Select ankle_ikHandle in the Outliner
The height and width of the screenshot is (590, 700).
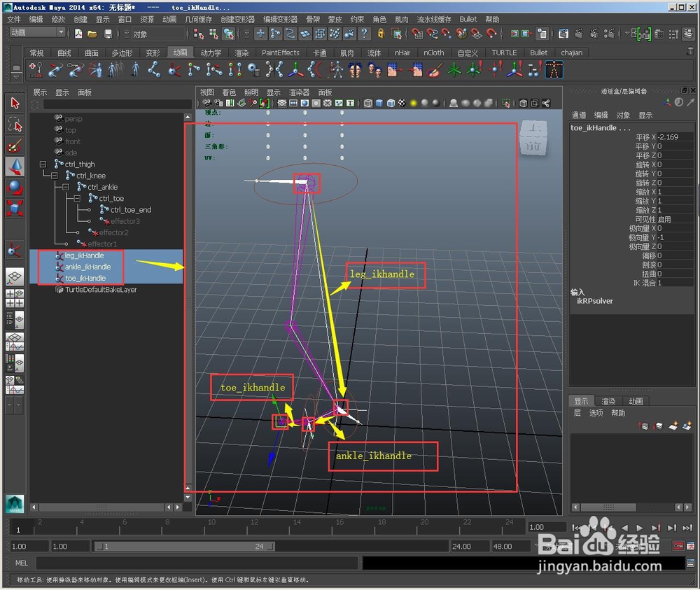[x=88, y=267]
